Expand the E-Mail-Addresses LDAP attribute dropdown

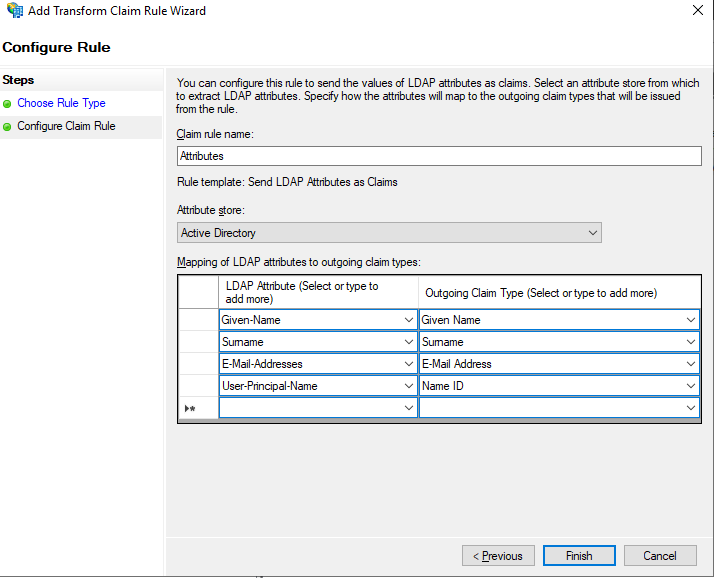click(x=408, y=364)
